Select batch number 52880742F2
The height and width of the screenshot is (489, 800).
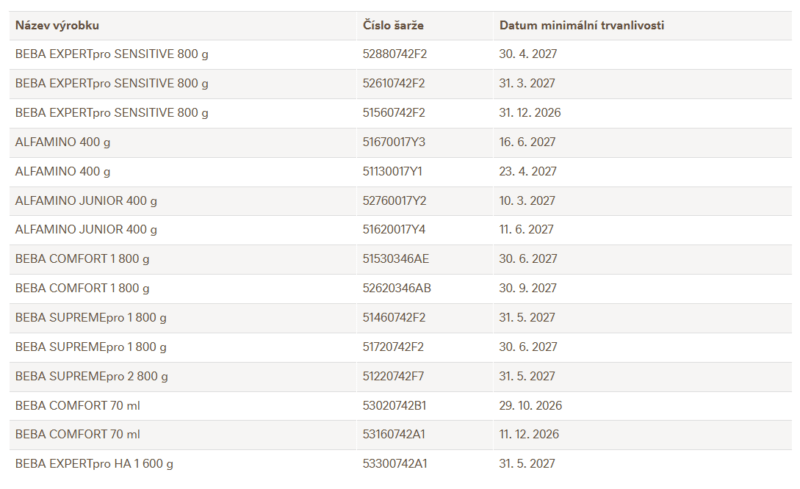pos(394,54)
